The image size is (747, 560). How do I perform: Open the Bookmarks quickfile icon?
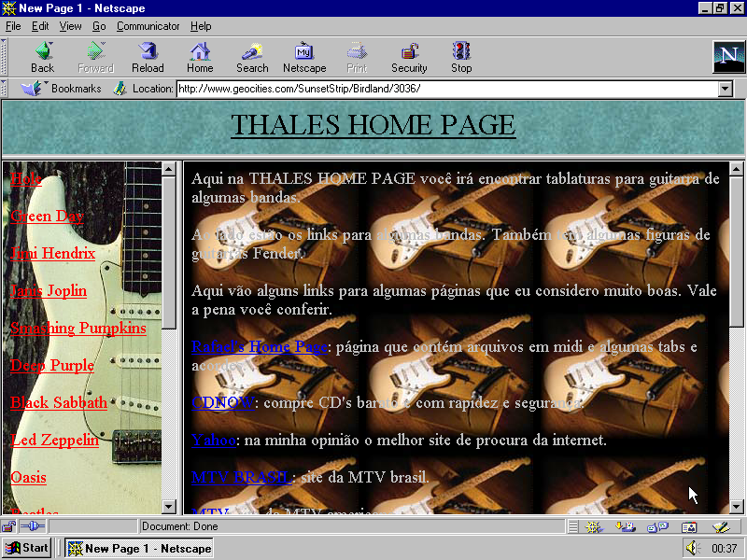click(33, 88)
